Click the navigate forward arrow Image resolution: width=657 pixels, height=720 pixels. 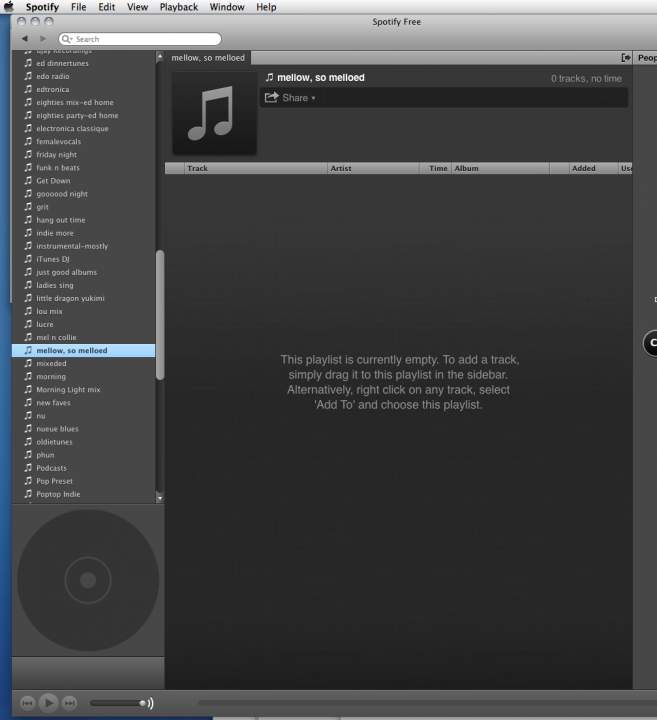pos(40,39)
